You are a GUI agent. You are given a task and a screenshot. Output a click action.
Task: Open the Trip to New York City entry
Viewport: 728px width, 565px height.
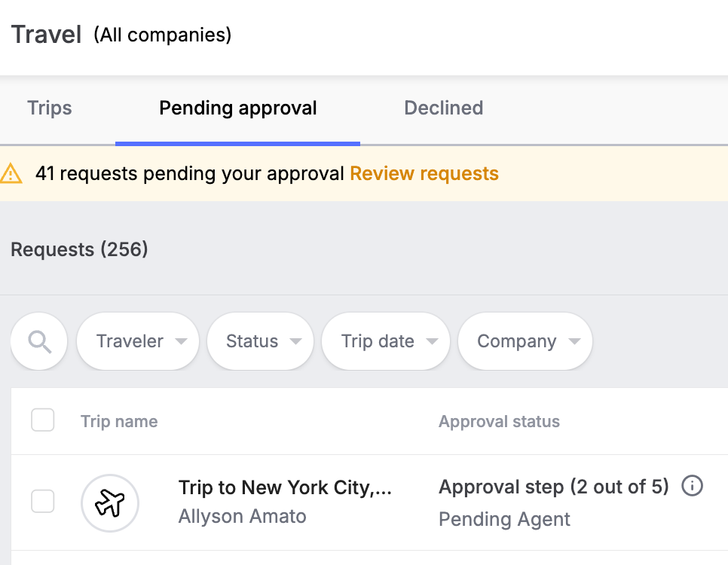point(285,487)
